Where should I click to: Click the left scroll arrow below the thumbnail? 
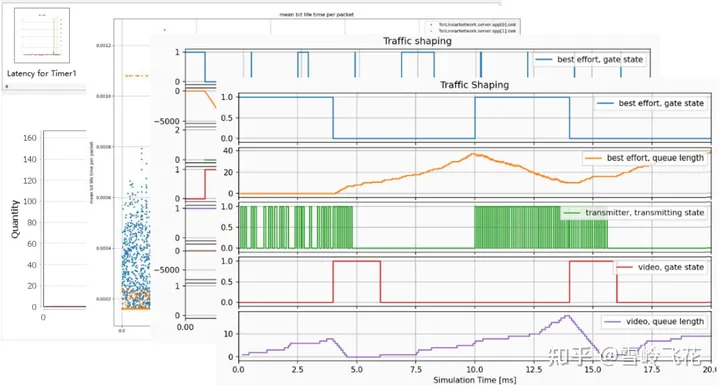pyautogui.click(x=6, y=86)
